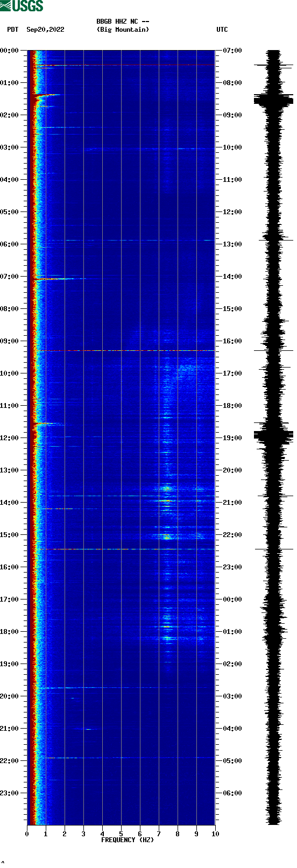Click the PDT time label '11:00' on left axis
Screen dimensions: 297x868
click(10, 406)
